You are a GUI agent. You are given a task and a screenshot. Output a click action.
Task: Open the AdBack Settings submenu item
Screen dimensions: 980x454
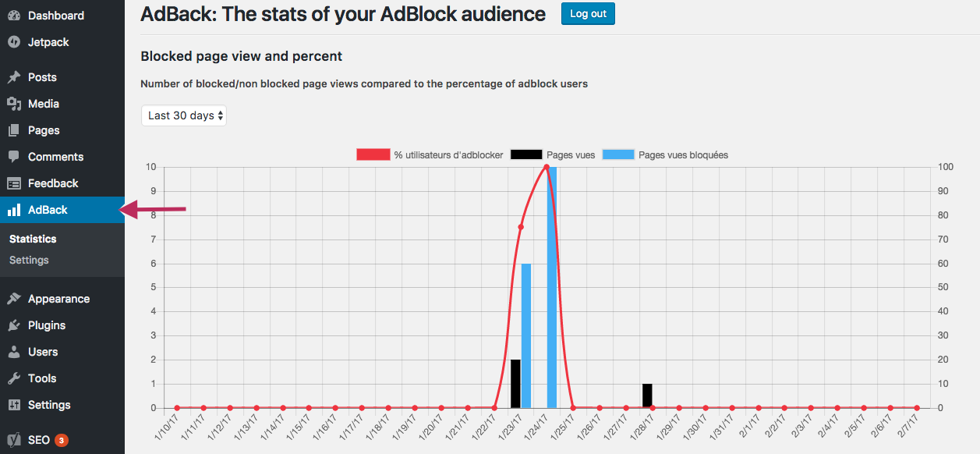click(x=29, y=260)
